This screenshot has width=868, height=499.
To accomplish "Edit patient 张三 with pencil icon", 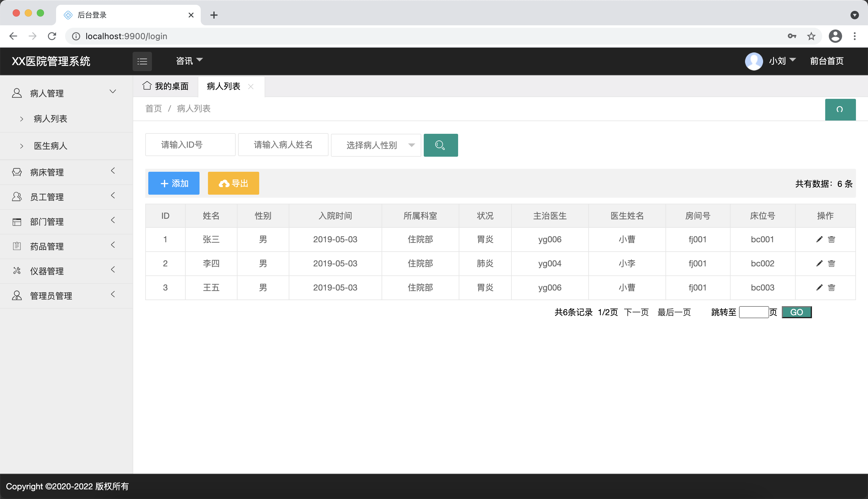I will pos(819,239).
